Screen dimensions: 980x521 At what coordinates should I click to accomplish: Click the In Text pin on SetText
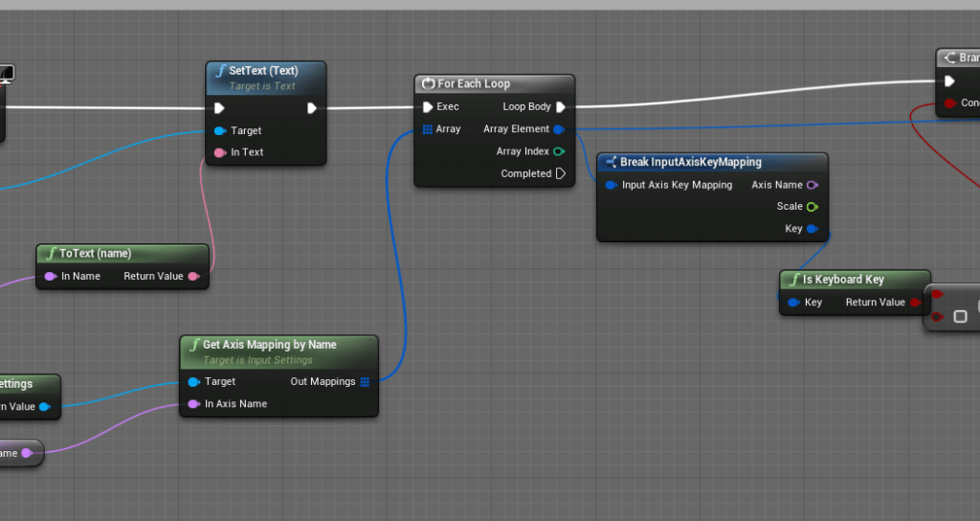click(x=220, y=152)
